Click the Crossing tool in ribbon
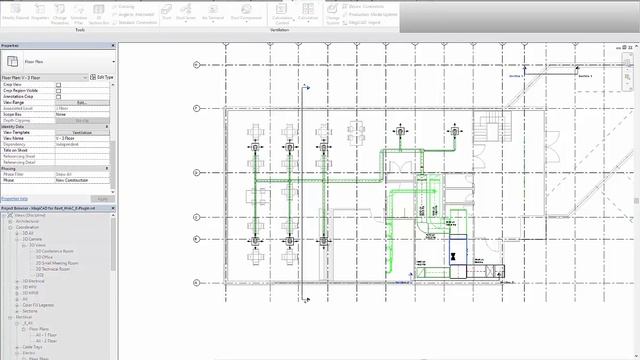Screen dimensions: 640x360 click(123, 7)
